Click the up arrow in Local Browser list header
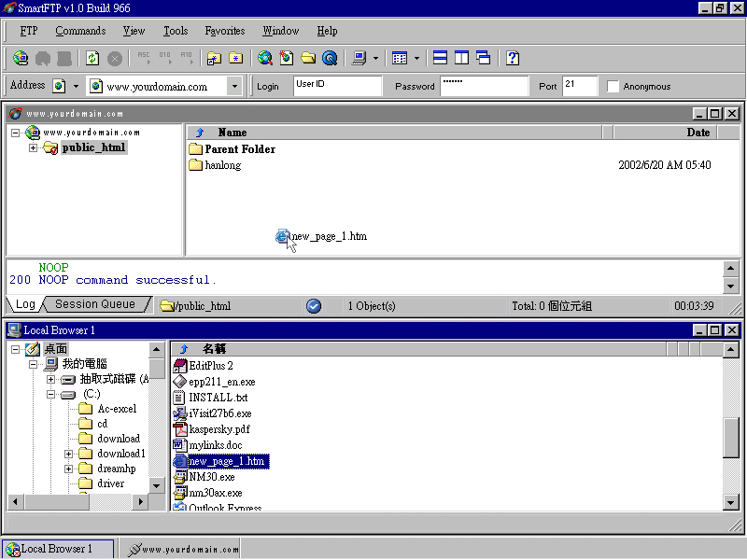 (184, 349)
